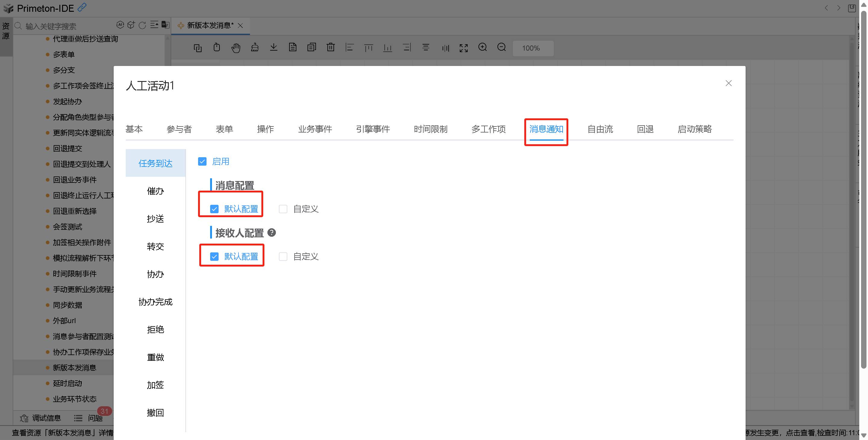Click the AI icon in resource panel
The width and height of the screenshot is (868, 440).
120,25
